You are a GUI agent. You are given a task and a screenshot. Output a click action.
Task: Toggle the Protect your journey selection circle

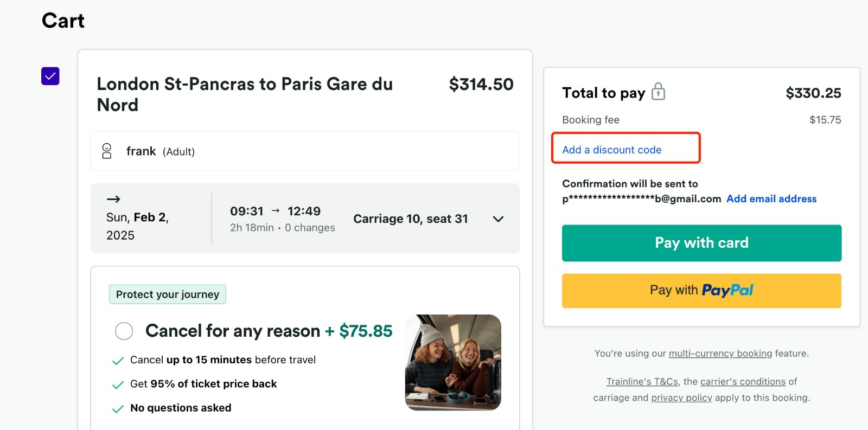(124, 331)
